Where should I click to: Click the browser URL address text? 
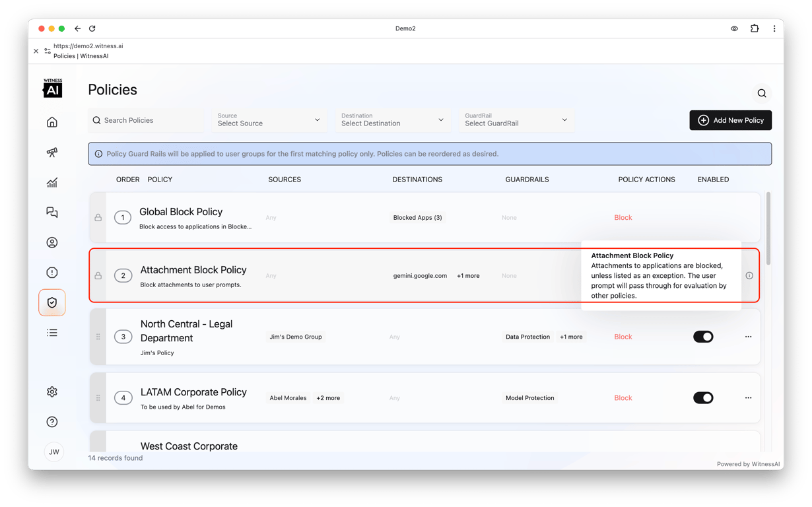(88, 46)
